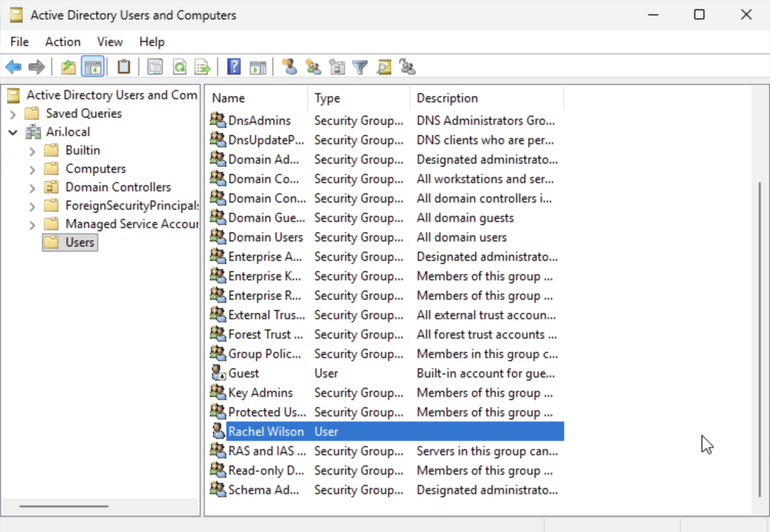Expand the Domain Controllers node
This screenshot has width=770, height=532.
click(x=32, y=188)
